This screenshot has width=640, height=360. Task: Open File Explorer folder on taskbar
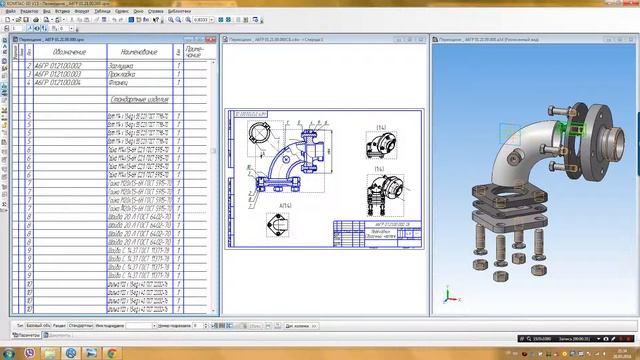[x=50, y=353]
